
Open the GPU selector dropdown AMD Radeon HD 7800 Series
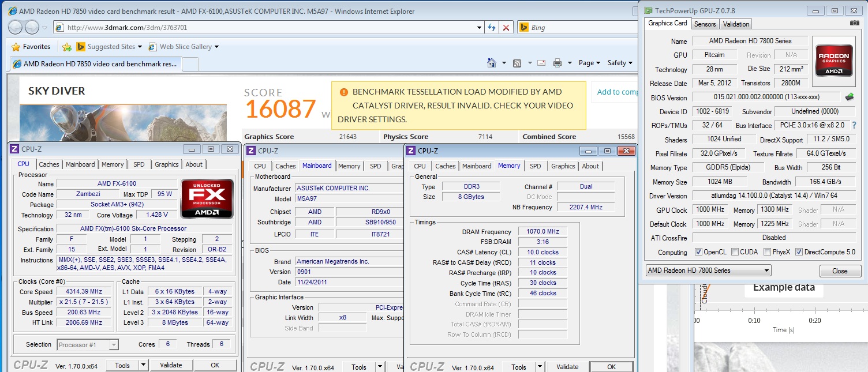point(708,270)
